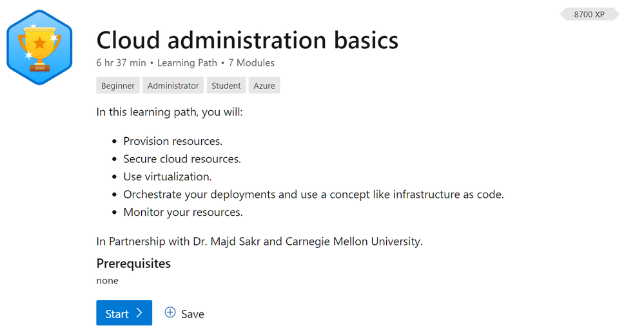Click the plus icon beside Save
Image resolution: width=644 pixels, height=333 pixels.
(170, 312)
